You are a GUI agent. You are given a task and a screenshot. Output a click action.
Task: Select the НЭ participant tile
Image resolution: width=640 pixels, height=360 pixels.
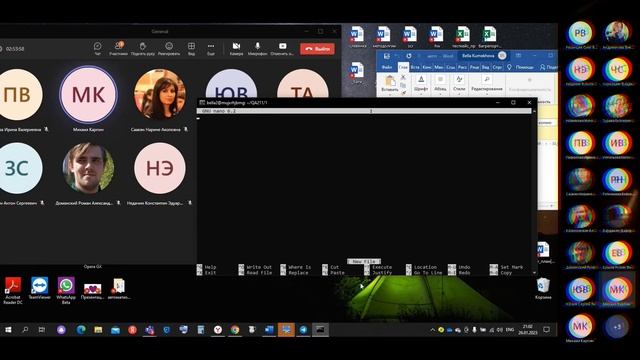tap(160, 168)
